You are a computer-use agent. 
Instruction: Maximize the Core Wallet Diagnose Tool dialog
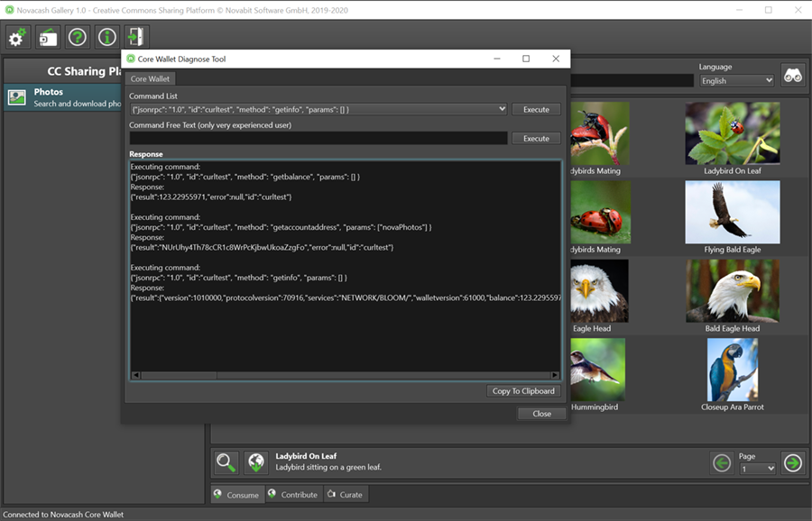point(526,59)
